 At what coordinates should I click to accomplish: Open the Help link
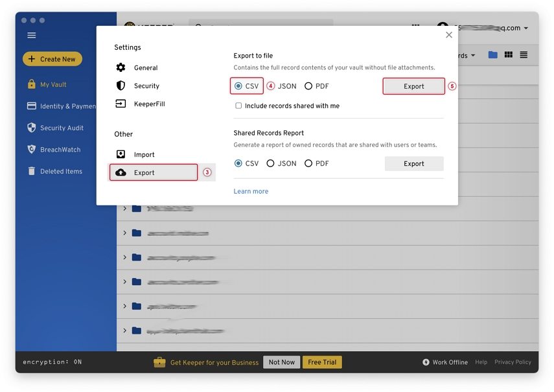pyautogui.click(x=481, y=362)
